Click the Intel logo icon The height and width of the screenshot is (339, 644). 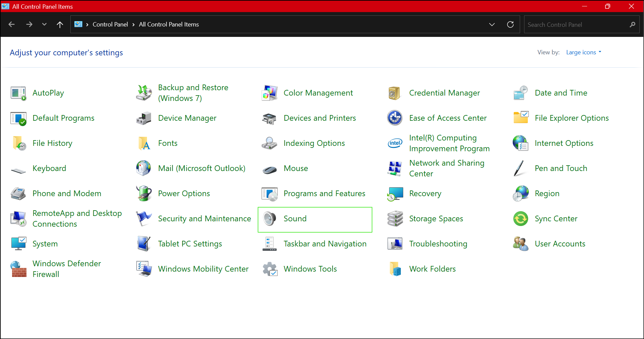395,143
